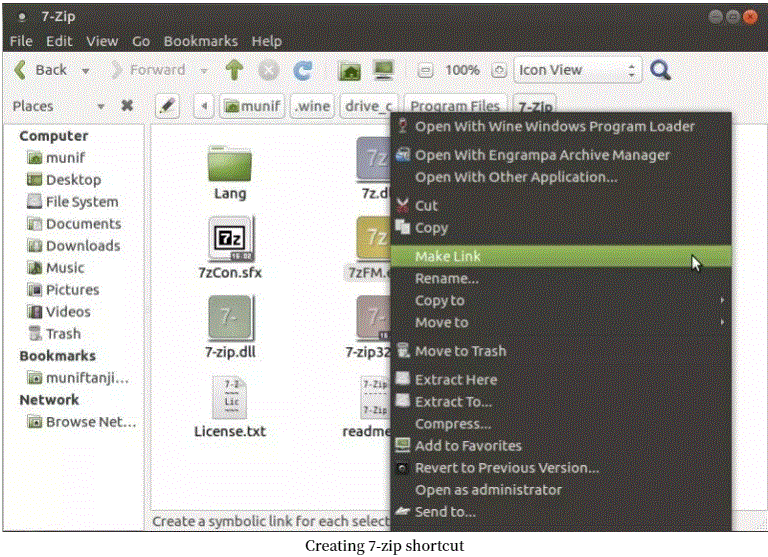Open Pictures in the sidebar

[63, 290]
